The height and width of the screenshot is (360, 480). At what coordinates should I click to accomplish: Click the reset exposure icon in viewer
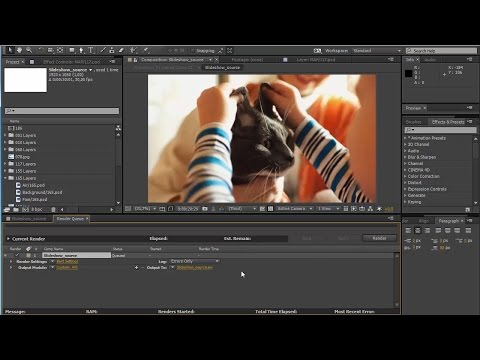pyautogui.click(x=379, y=209)
